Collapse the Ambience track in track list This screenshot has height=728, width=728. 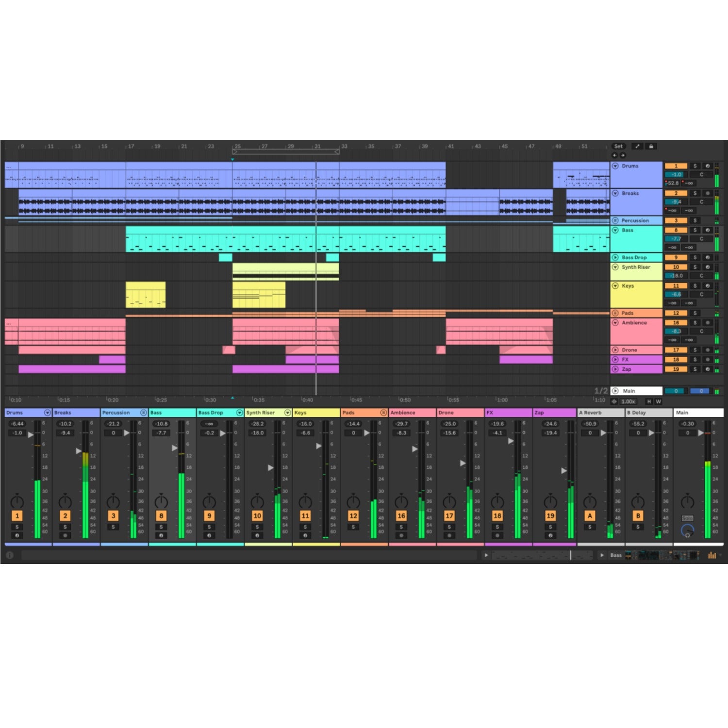point(615,323)
